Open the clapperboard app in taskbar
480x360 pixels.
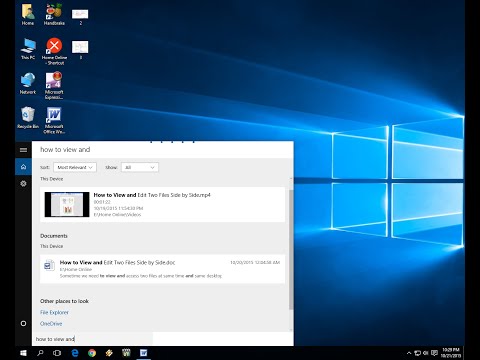pyautogui.click(x=126, y=353)
